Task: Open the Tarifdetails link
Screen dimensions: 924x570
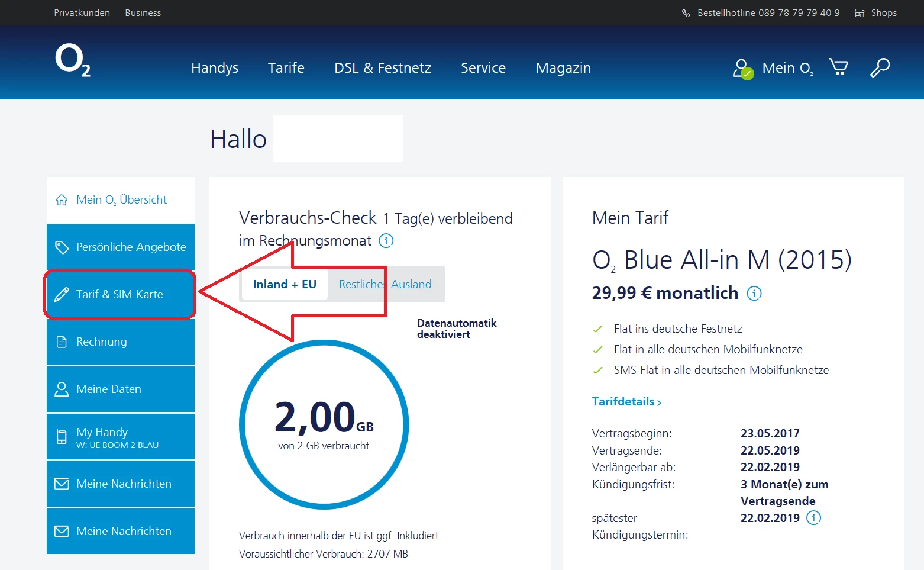Action: 626,402
